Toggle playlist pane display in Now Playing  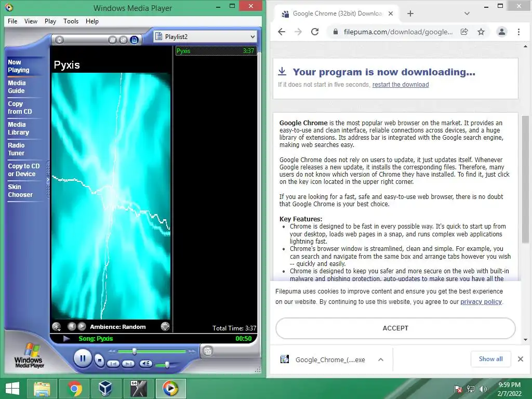[x=135, y=40]
